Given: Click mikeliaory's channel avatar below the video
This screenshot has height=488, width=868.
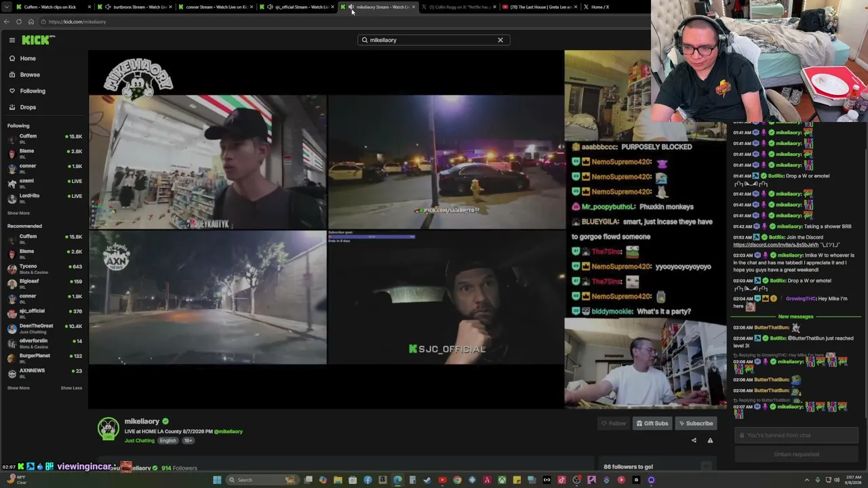Looking at the screenshot, I should point(108,429).
